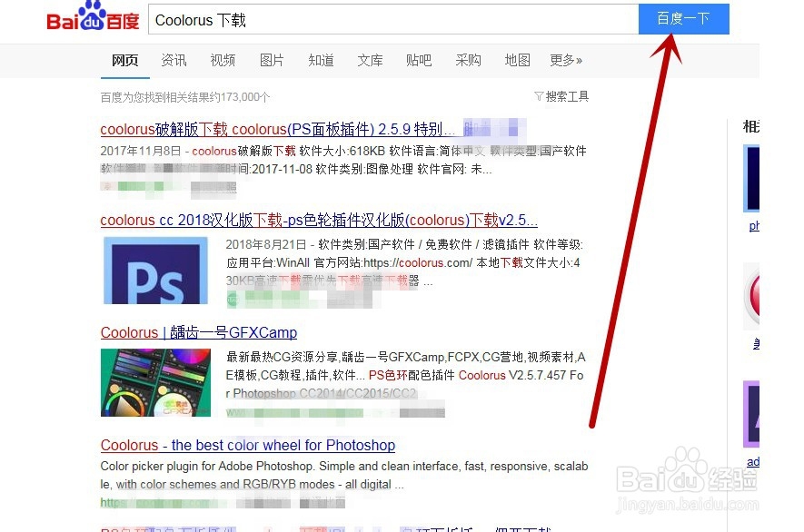Open the 知道 tab
The image size is (804, 532).
321,61
